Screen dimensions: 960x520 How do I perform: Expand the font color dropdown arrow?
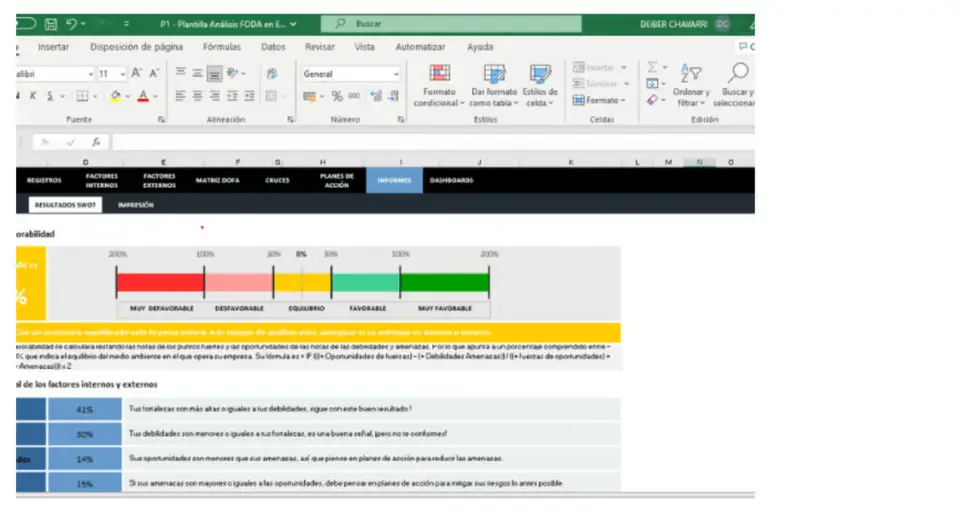coord(157,97)
